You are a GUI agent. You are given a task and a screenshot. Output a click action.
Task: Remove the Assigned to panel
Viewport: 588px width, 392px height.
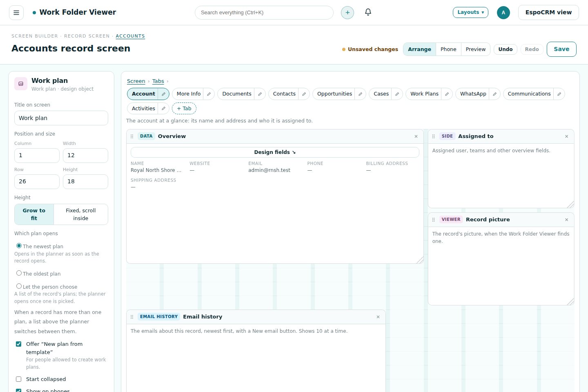[567, 136]
